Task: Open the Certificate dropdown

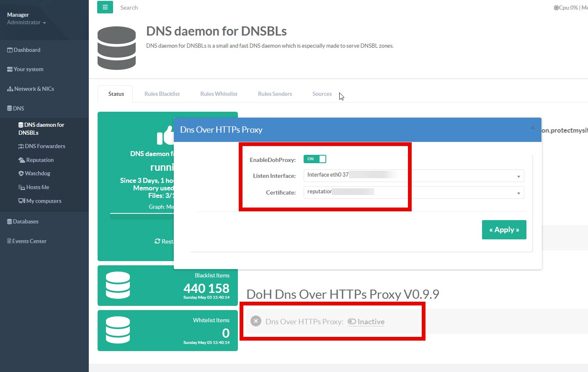Action: [x=413, y=193]
